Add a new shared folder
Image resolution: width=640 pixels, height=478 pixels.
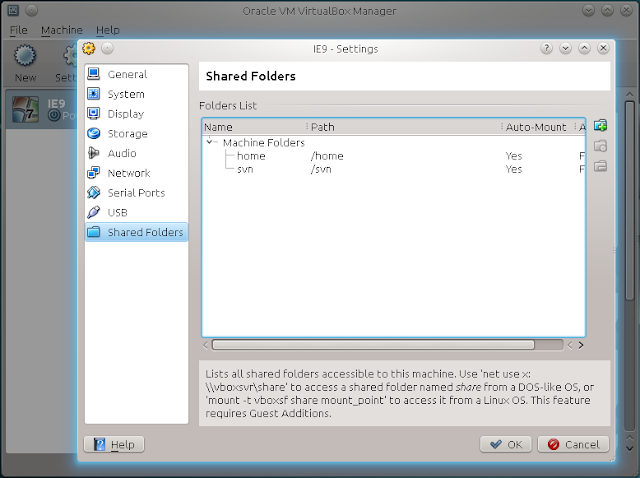click(x=600, y=126)
